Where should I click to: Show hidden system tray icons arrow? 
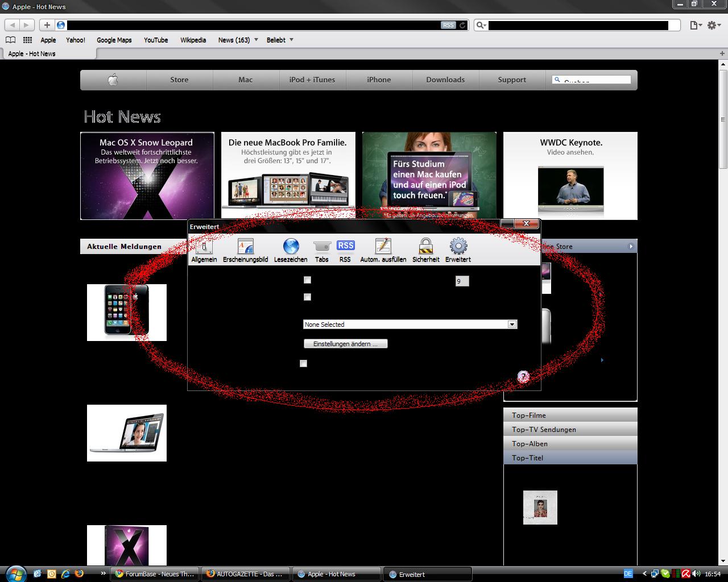tap(644, 574)
